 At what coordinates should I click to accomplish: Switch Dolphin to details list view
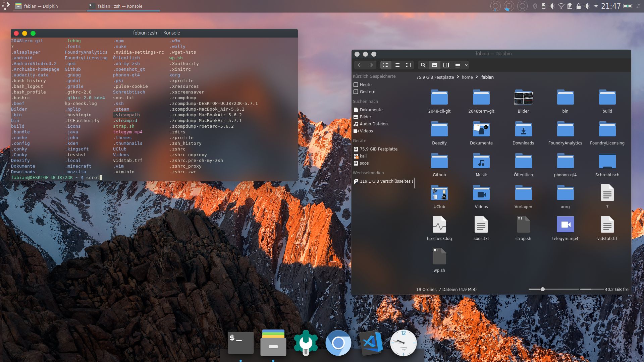(397, 65)
